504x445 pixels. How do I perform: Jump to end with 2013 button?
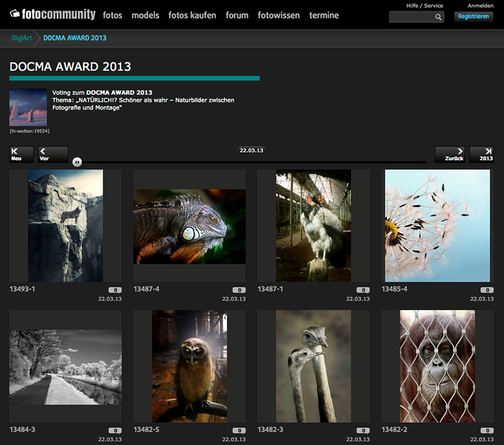[x=481, y=154]
